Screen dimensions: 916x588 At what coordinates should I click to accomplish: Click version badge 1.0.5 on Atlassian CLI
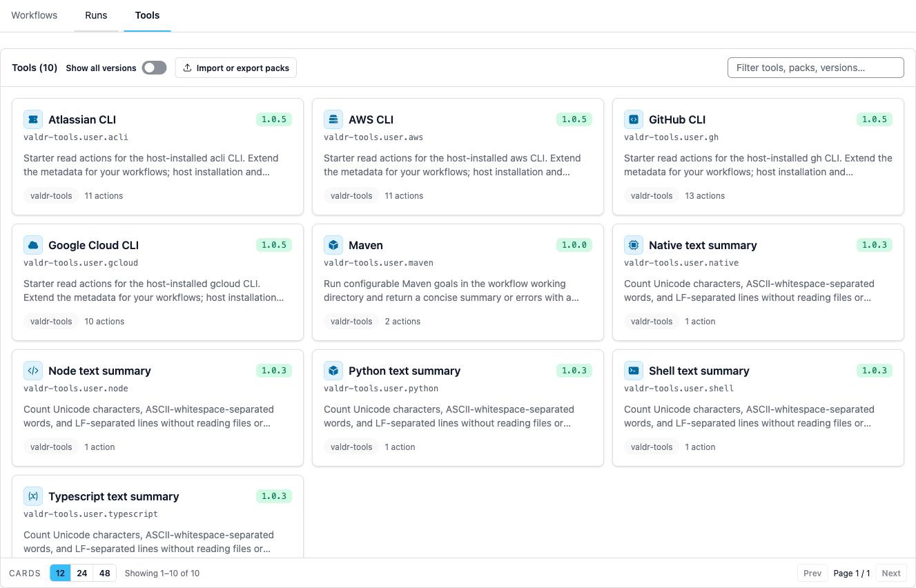tap(274, 119)
